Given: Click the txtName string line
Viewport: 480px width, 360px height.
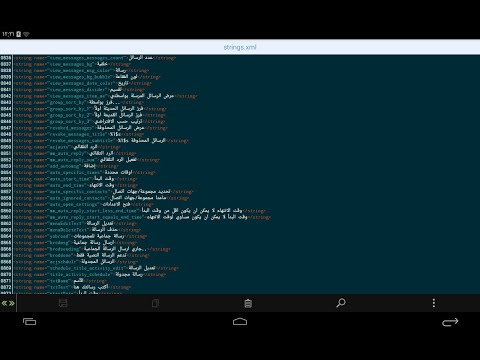Looking at the screenshot, I should [61, 281].
